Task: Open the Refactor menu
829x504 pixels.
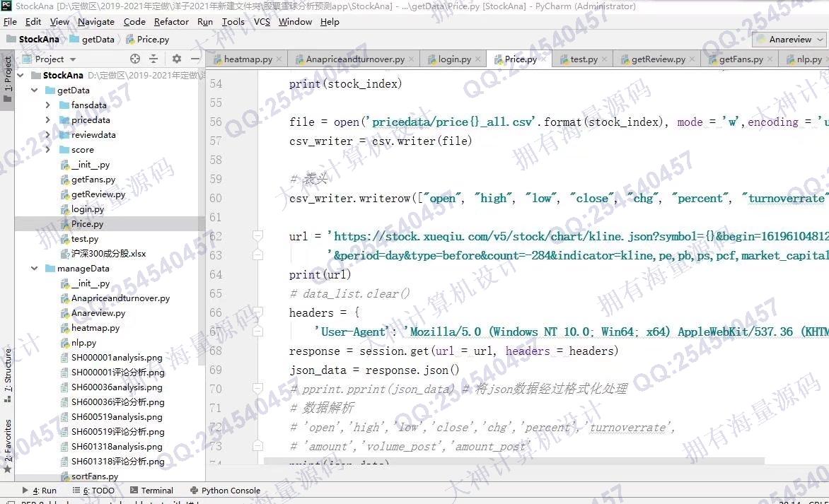Action: [x=170, y=22]
